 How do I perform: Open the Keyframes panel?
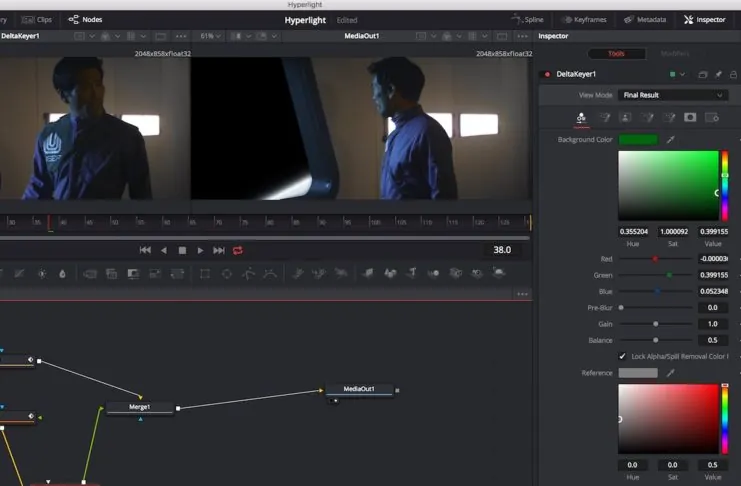tap(584, 19)
